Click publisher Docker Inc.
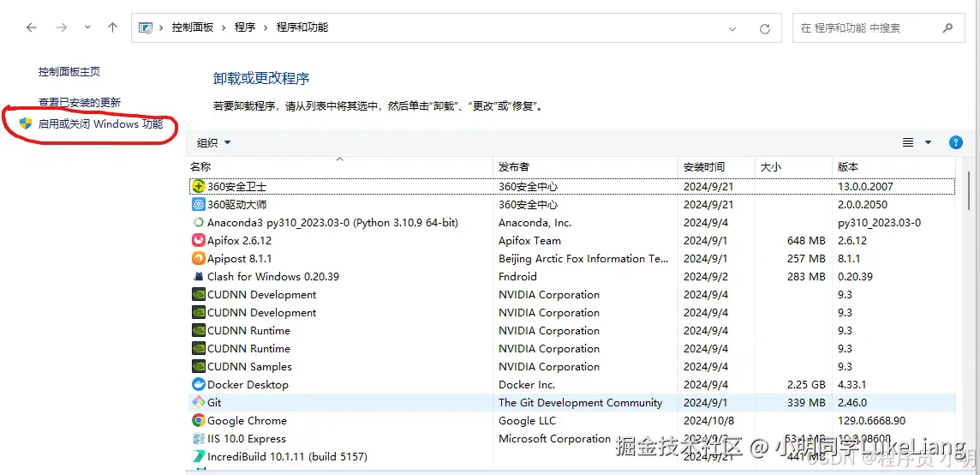980x475 pixels. [x=527, y=384]
